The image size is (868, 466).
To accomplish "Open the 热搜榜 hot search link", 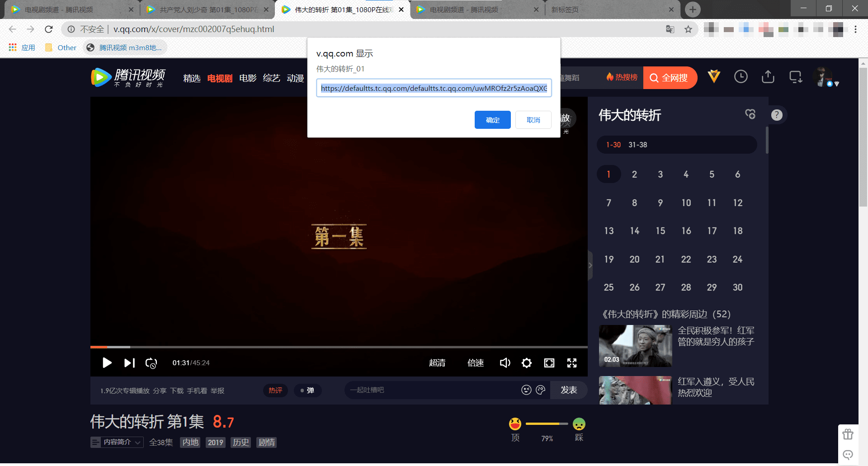I will click(622, 77).
